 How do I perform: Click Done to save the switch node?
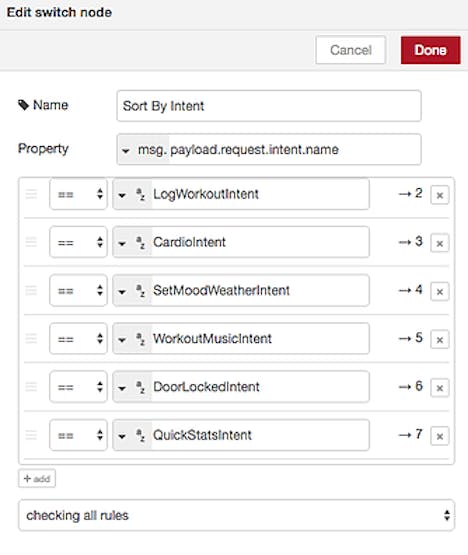point(430,50)
